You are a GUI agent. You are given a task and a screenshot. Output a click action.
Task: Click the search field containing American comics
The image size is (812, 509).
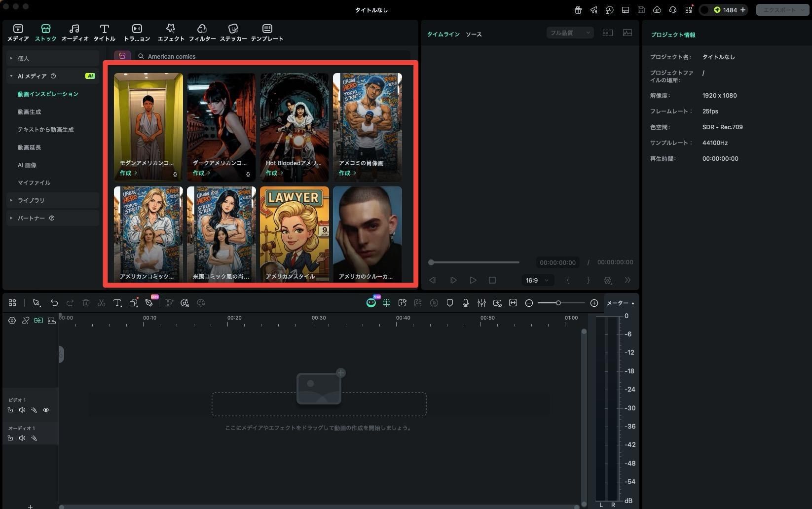(272, 56)
